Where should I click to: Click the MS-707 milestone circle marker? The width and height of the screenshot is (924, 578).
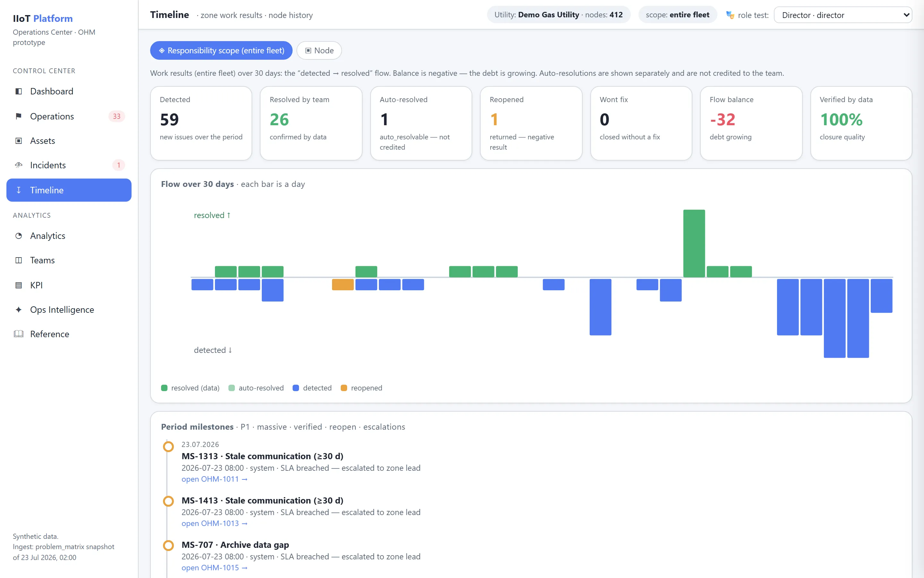168,545
